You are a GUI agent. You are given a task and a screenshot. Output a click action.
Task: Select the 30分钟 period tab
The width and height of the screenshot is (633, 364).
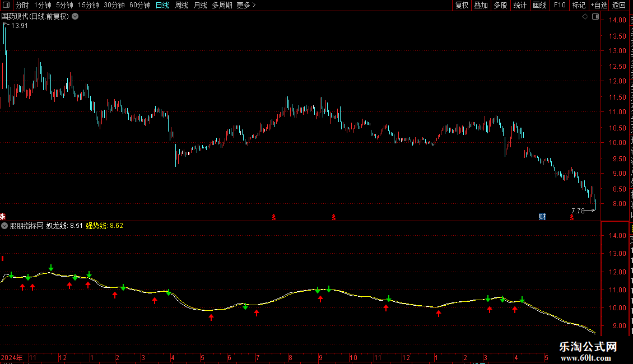(114, 5)
